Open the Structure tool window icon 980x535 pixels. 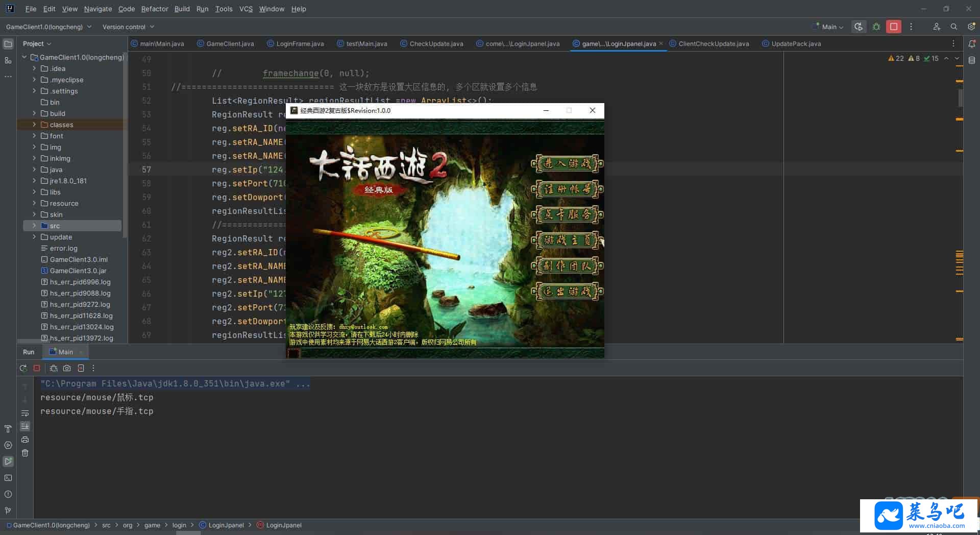(8, 60)
